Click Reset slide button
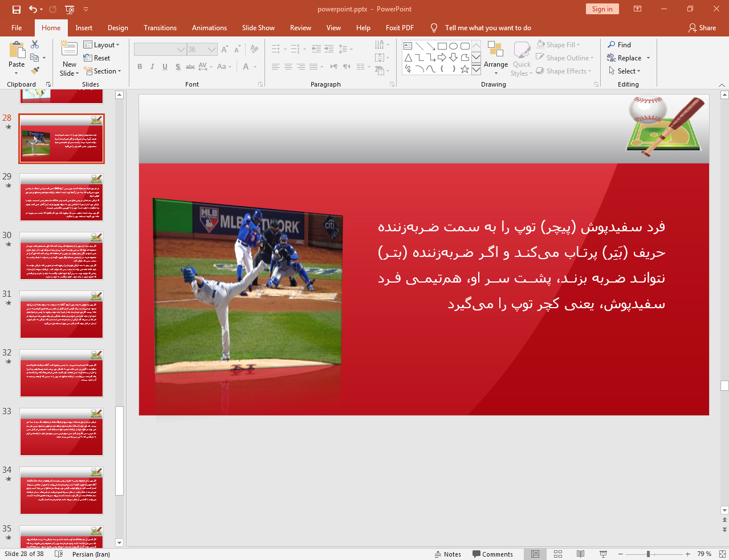The width and height of the screenshot is (729, 560). coord(97,58)
